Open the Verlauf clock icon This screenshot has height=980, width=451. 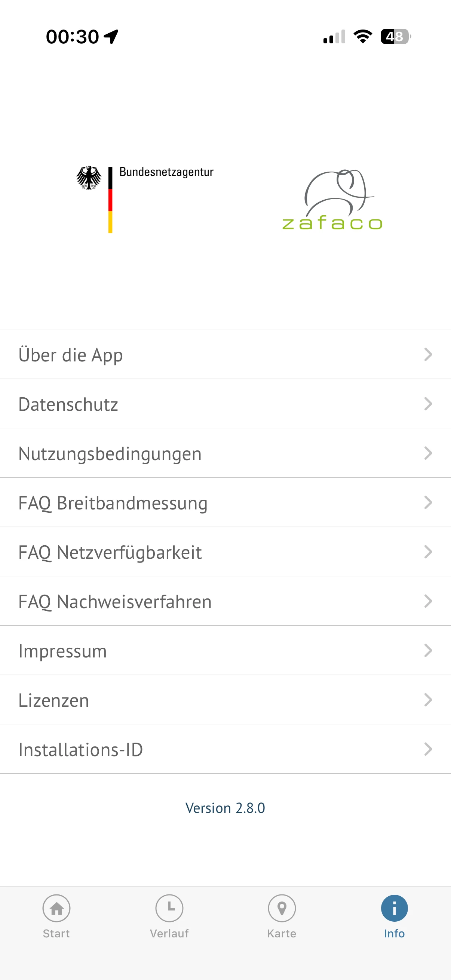169,908
